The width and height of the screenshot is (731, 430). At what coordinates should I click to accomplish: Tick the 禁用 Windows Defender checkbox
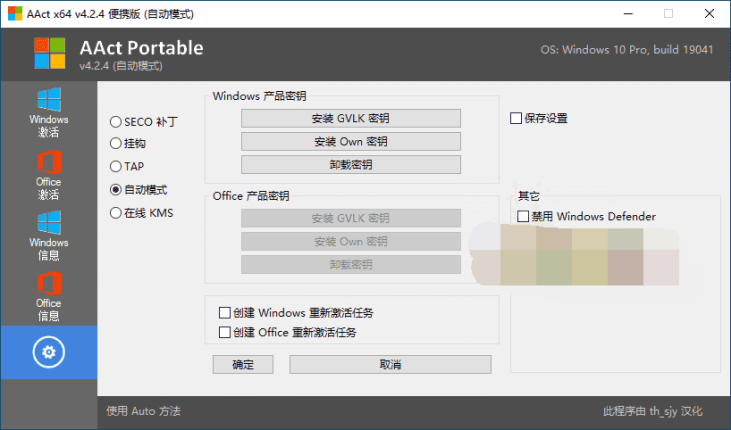pyautogui.click(x=523, y=216)
